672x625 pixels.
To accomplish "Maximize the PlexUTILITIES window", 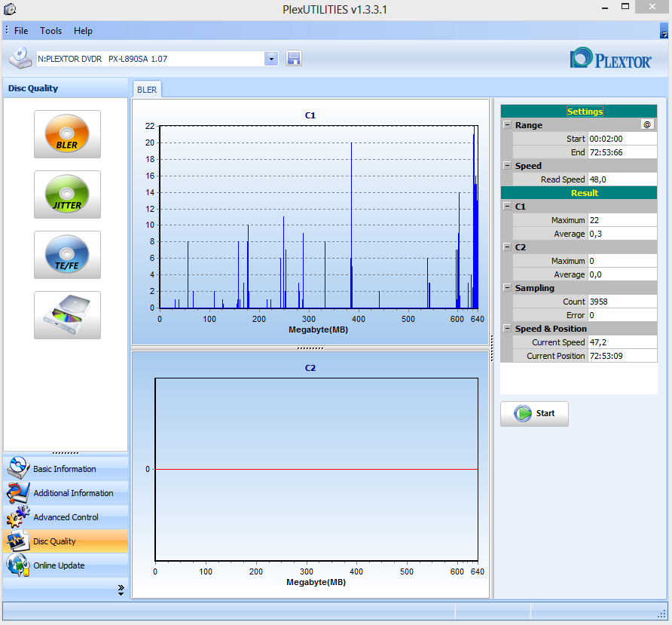I will tap(625, 7).
